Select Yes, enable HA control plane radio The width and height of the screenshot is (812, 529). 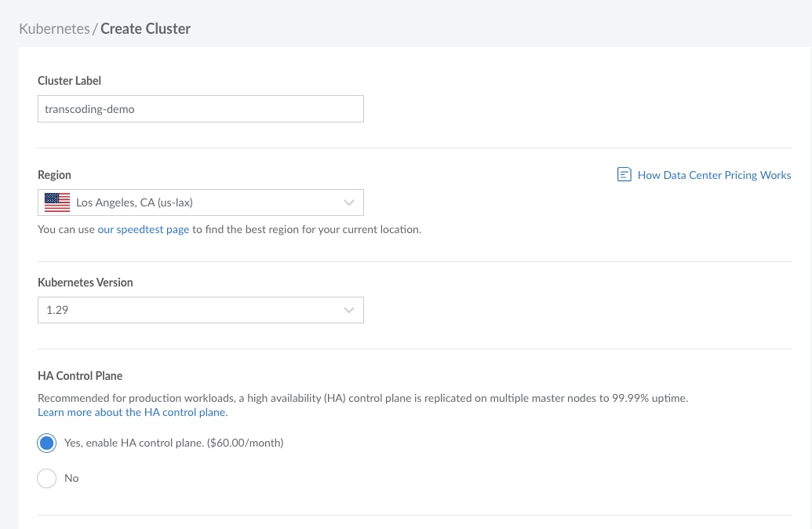pyautogui.click(x=47, y=443)
